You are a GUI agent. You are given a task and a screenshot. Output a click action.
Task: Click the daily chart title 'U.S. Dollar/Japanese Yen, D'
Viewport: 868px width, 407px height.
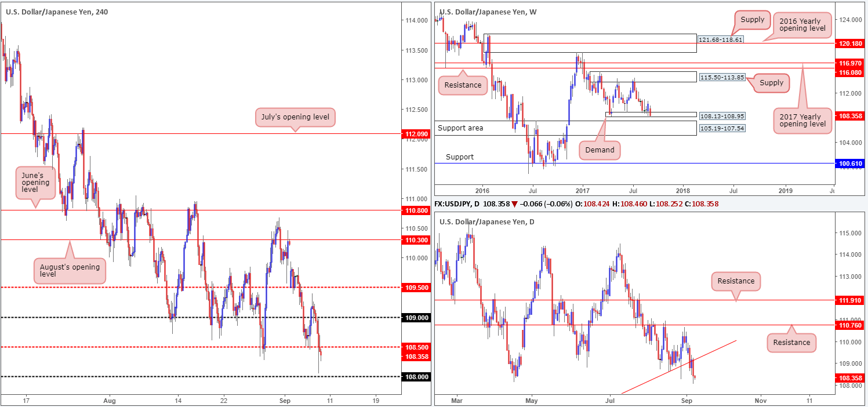[488, 222]
